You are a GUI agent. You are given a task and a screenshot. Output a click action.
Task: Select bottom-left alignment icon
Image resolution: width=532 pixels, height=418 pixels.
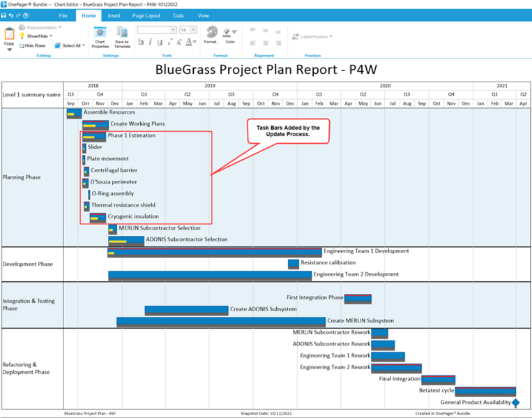pyautogui.click(x=253, y=43)
